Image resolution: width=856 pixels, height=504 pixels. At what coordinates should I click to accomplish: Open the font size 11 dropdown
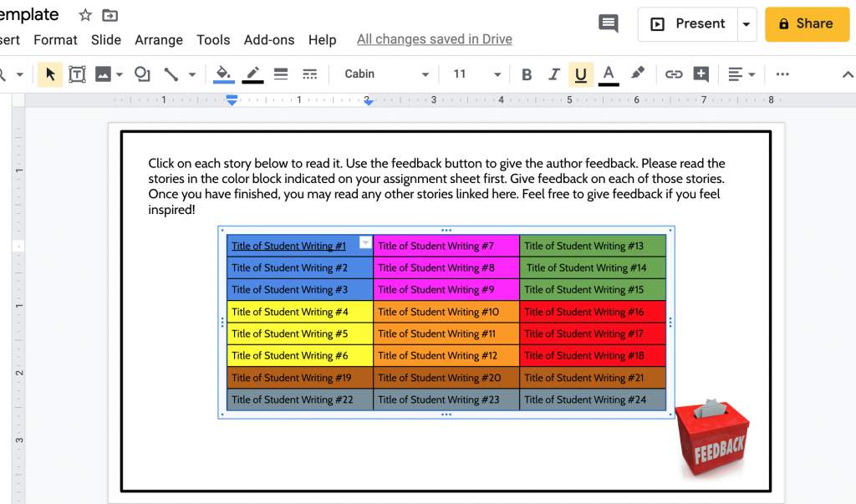(476, 74)
